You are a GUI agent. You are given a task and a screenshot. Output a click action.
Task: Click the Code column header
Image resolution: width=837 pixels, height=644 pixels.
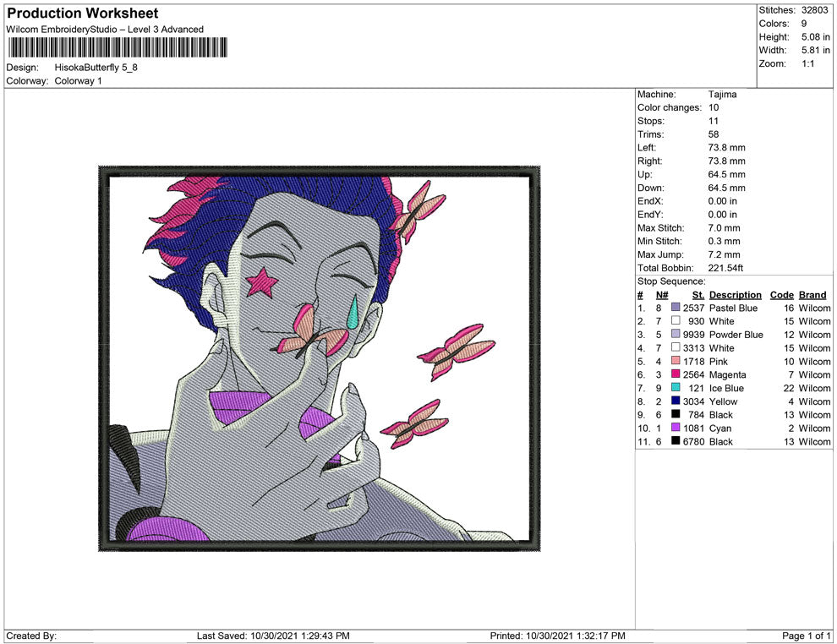tap(781, 295)
